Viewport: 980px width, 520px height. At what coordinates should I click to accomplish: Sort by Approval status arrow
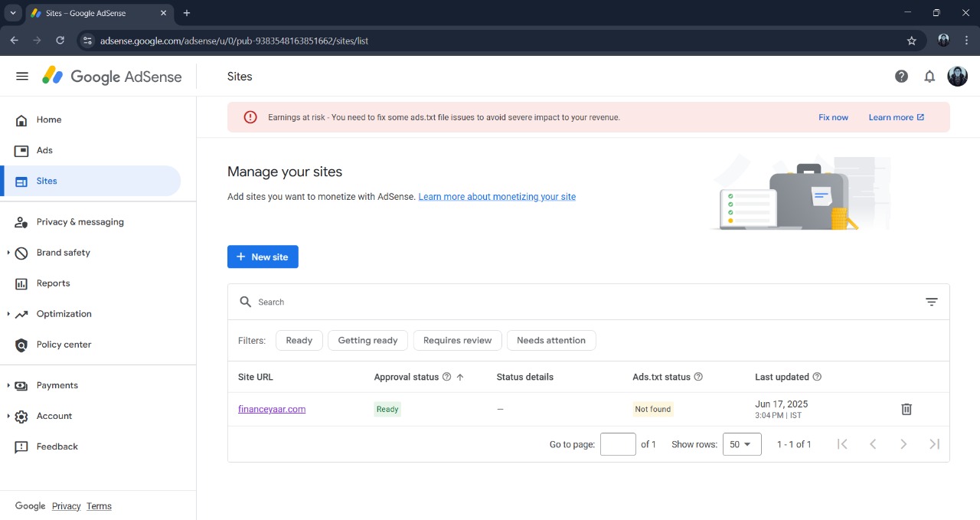point(460,377)
